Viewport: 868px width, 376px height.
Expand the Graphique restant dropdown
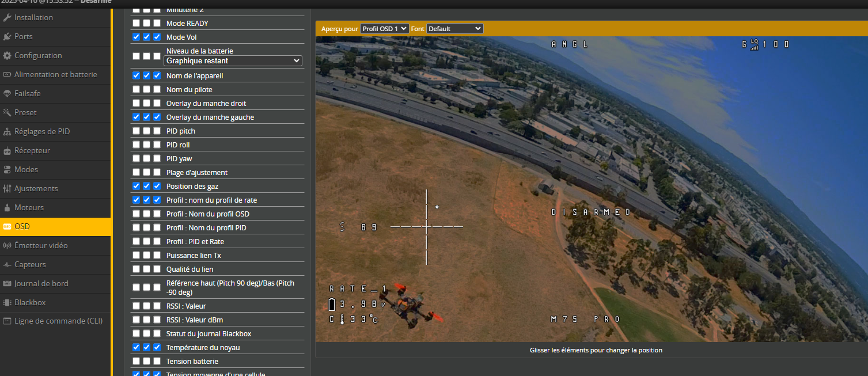tap(233, 60)
